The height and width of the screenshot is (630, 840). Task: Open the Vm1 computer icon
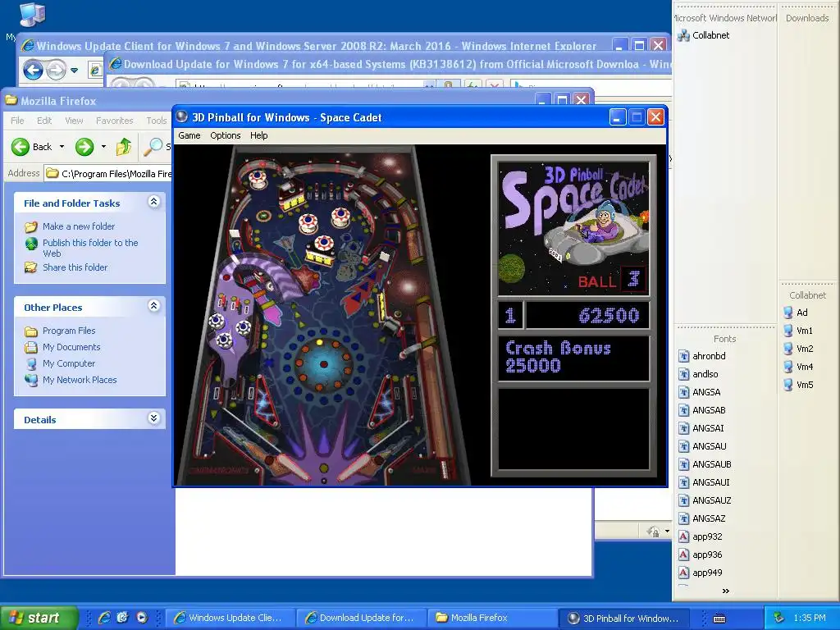[788, 331]
